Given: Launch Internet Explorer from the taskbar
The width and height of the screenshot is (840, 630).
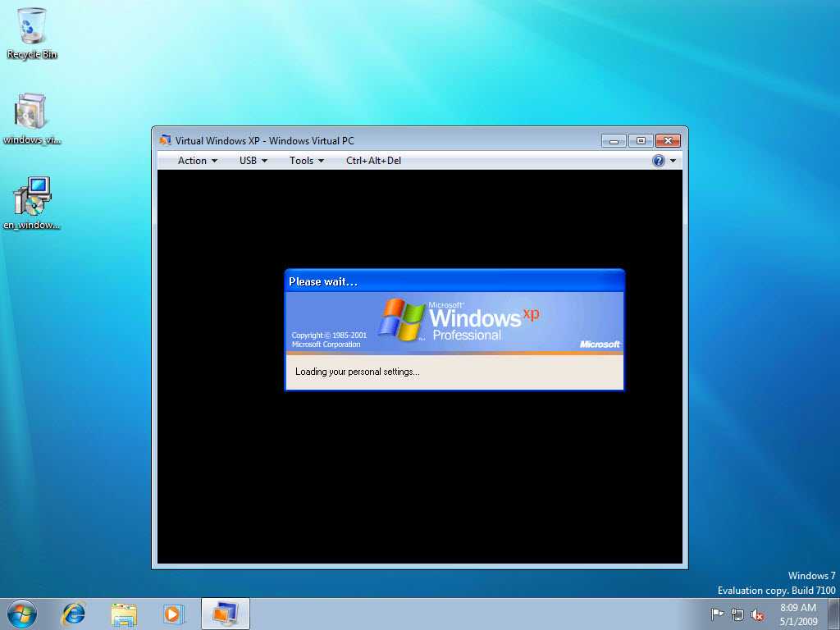Looking at the screenshot, I should (x=73, y=614).
